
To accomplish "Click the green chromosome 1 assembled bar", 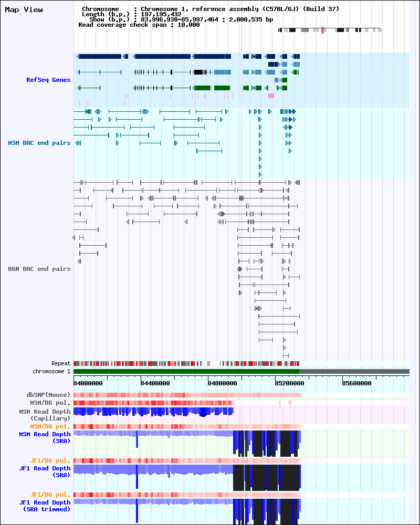I will (186, 371).
